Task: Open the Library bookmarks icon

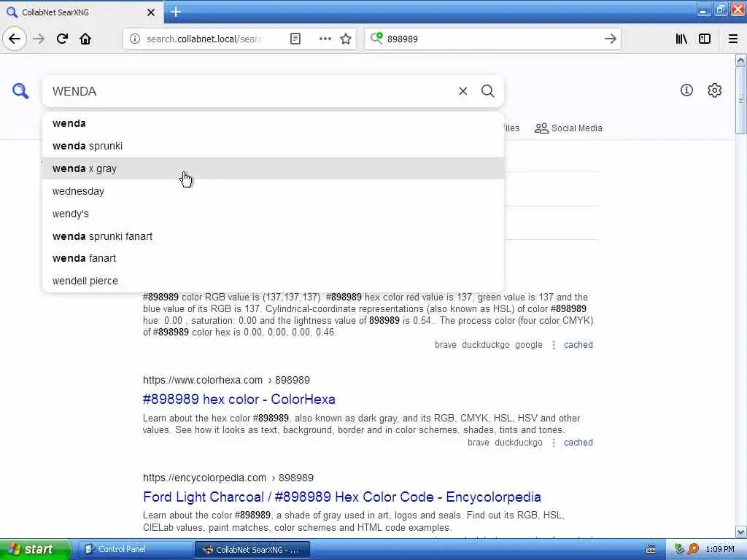Action: [681, 39]
